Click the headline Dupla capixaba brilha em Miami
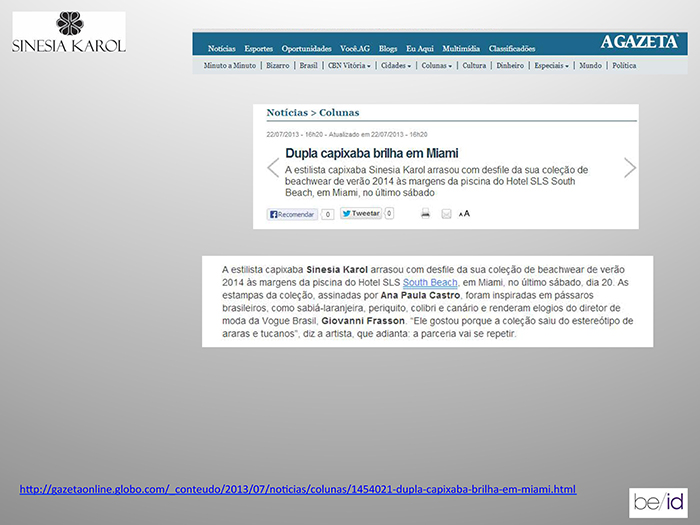 pos(371,153)
